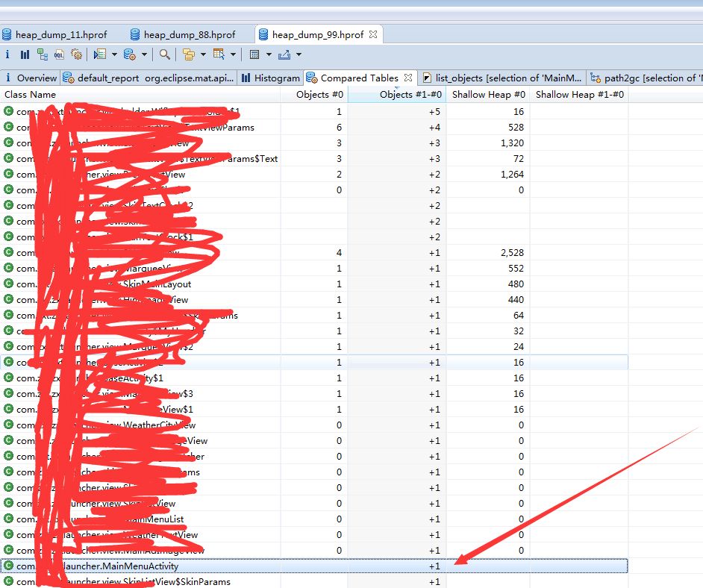Click the shallow heap value 2,528
703x588 pixels.
512,253
